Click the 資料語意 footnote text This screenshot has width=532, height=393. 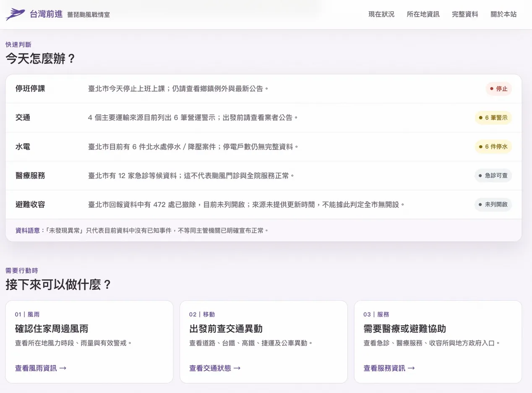tap(142, 231)
